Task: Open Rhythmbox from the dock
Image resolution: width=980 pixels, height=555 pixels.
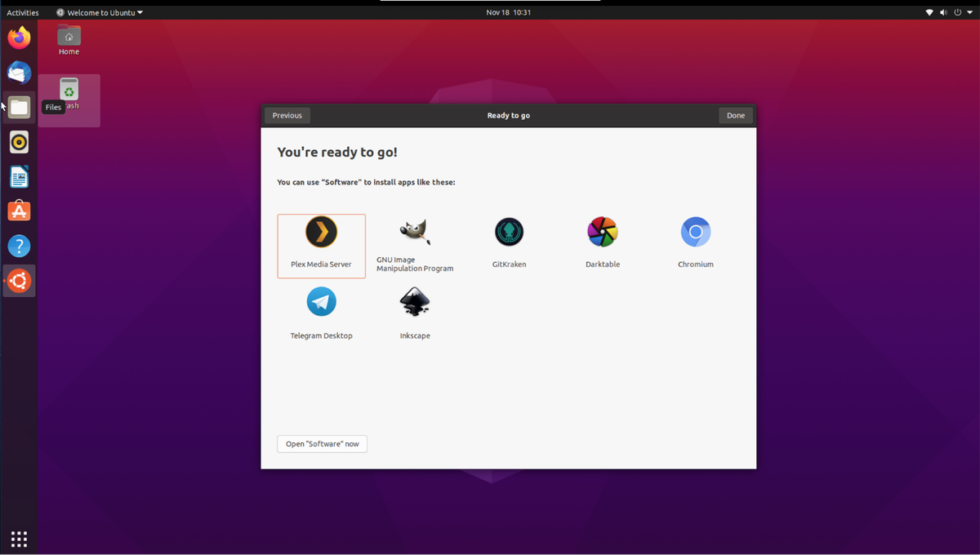Action: tap(18, 141)
